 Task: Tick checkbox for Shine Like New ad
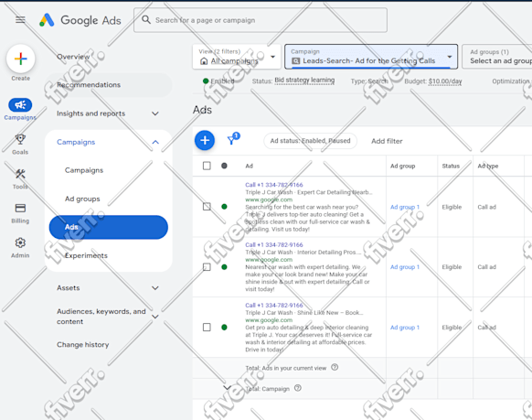point(207,328)
